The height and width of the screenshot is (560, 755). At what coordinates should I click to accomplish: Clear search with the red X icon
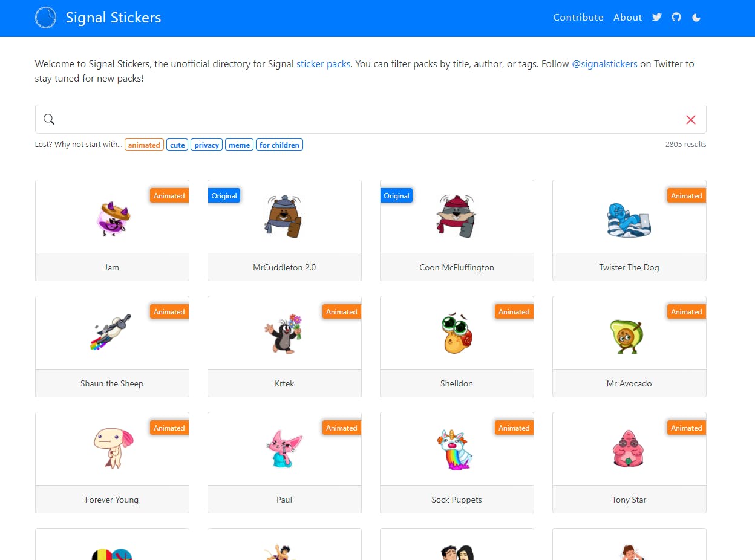point(691,120)
